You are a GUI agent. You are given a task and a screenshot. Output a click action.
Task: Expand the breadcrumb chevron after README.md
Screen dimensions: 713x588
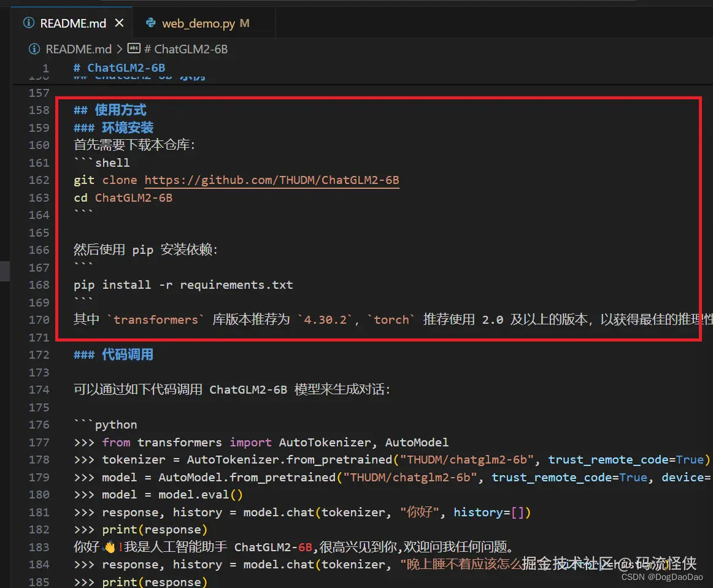tap(120, 49)
